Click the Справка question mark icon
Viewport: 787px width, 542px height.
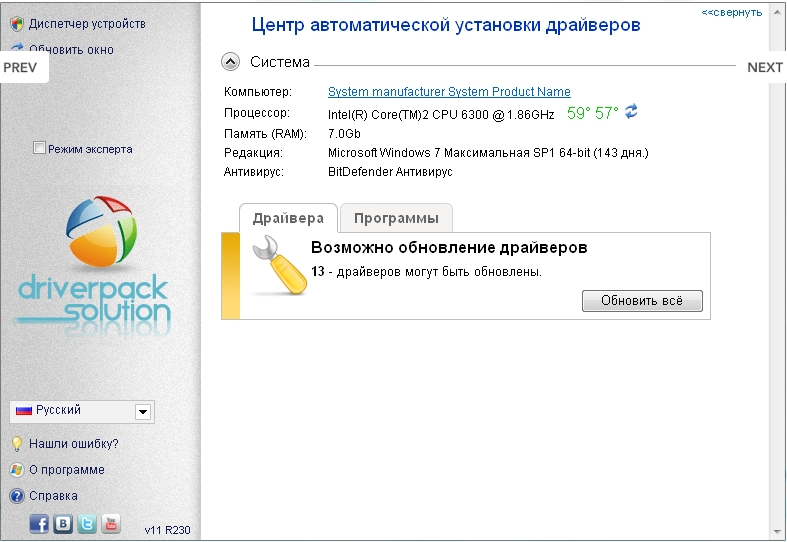[17, 496]
